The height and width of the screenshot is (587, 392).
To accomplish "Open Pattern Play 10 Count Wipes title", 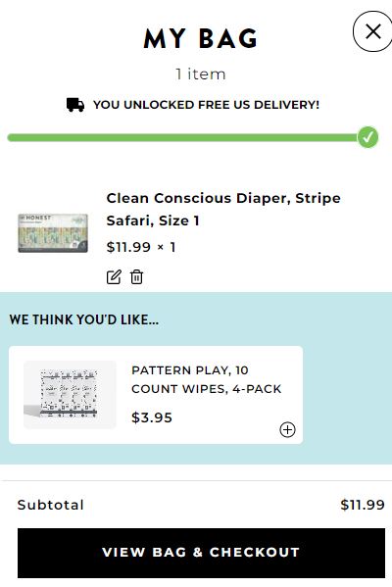I will click(207, 379).
